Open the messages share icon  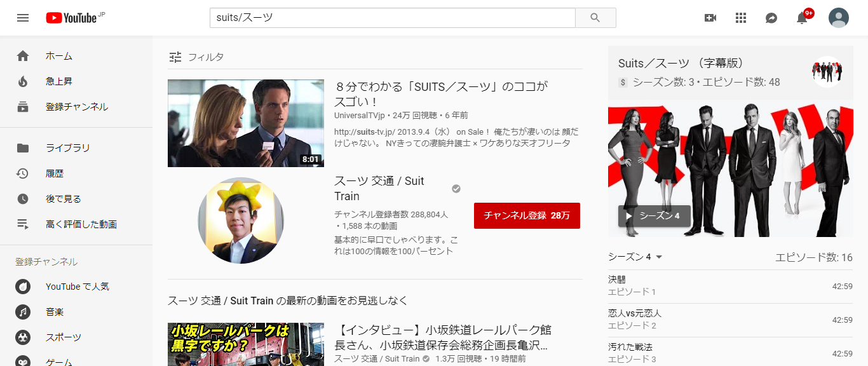click(771, 18)
